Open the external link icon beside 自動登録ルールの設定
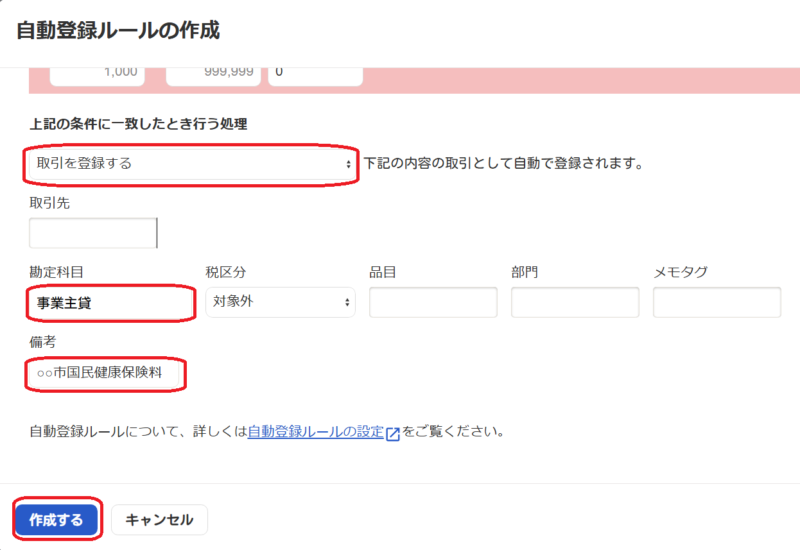This screenshot has height=550, width=800. click(393, 434)
